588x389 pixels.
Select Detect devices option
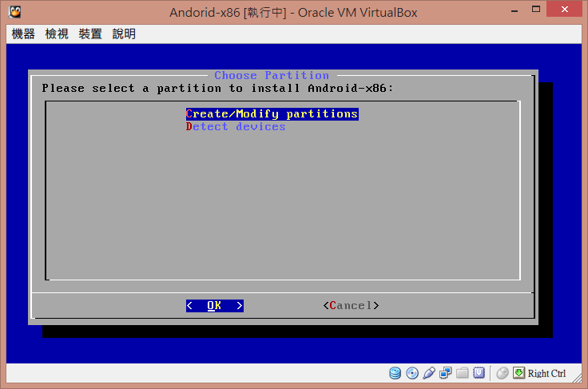tap(236, 127)
